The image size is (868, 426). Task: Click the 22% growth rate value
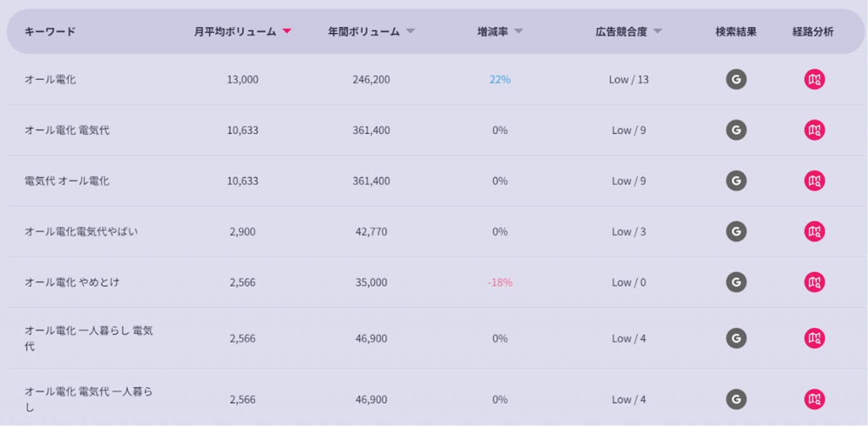pos(499,79)
